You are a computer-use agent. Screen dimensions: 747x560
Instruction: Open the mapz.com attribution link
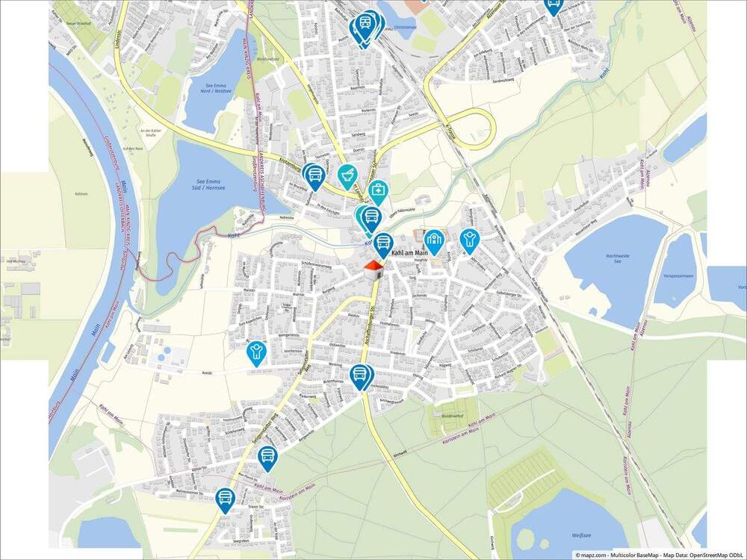[x=593, y=556]
